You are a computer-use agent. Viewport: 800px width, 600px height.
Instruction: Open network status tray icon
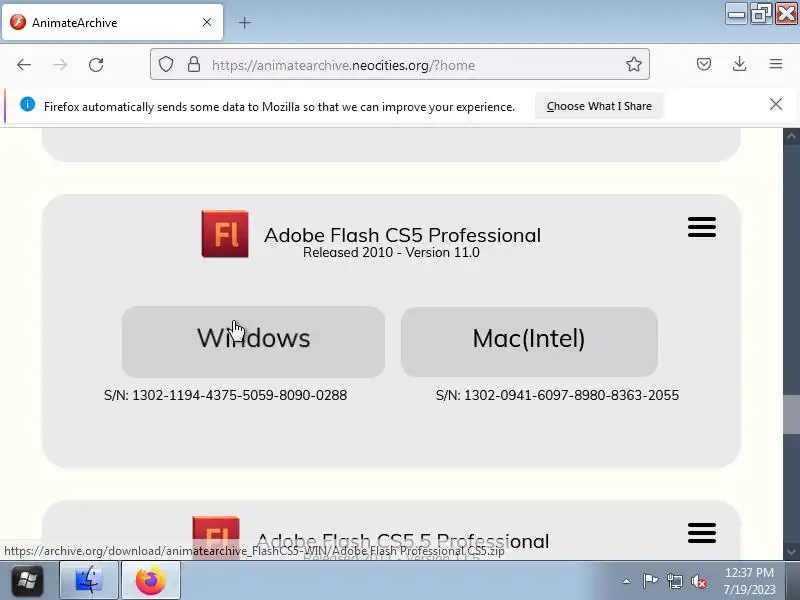click(675, 581)
